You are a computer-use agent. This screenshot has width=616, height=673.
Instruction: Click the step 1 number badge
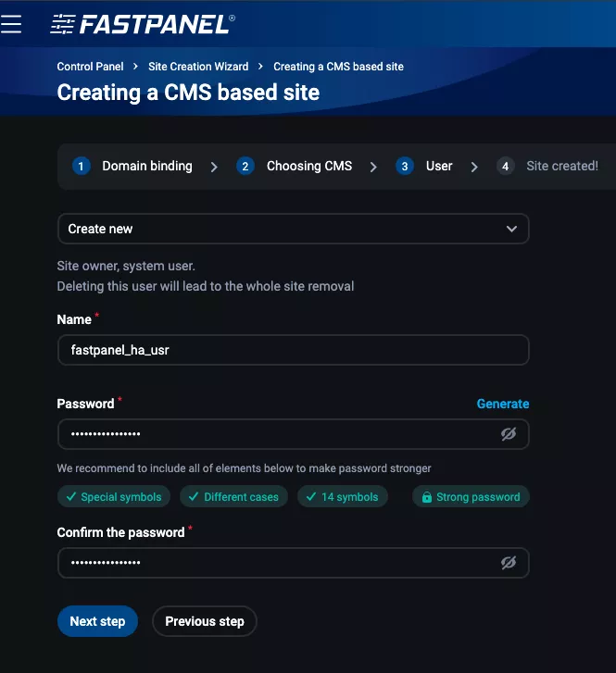pyautogui.click(x=82, y=167)
